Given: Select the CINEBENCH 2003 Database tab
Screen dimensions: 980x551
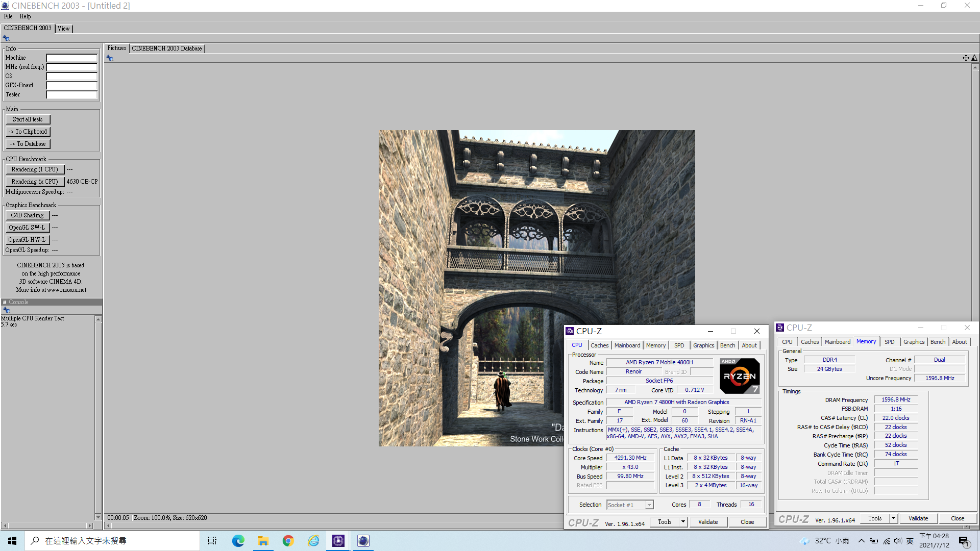Looking at the screenshot, I should click(x=167, y=48).
